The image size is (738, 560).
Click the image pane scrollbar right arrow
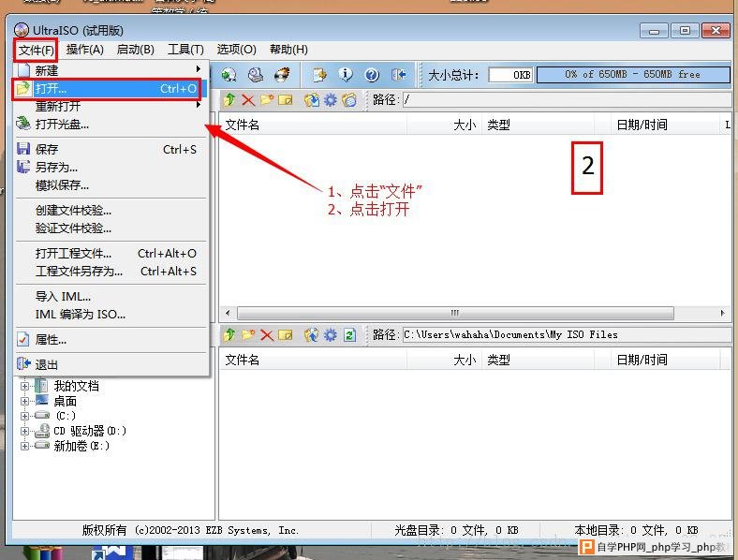click(723, 313)
